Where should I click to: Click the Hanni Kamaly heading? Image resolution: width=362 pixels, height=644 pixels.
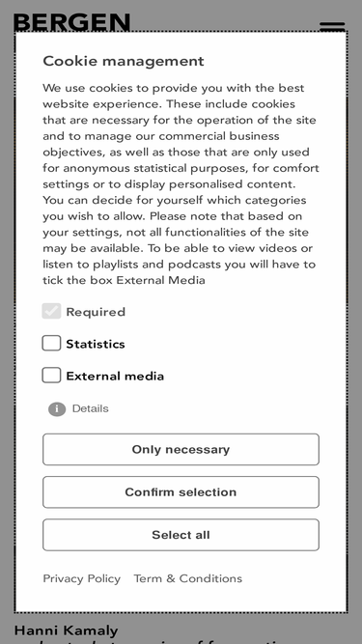(66, 630)
